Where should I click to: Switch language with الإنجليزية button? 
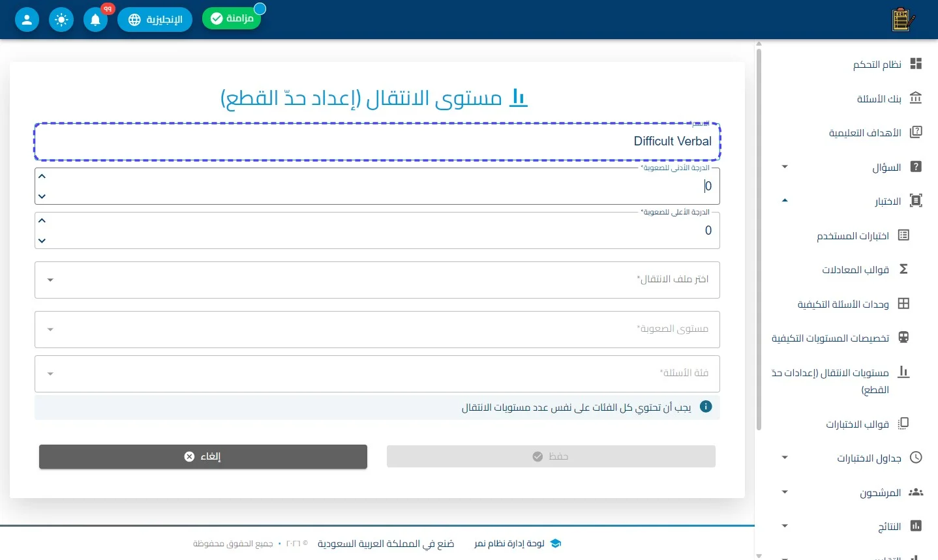click(155, 20)
